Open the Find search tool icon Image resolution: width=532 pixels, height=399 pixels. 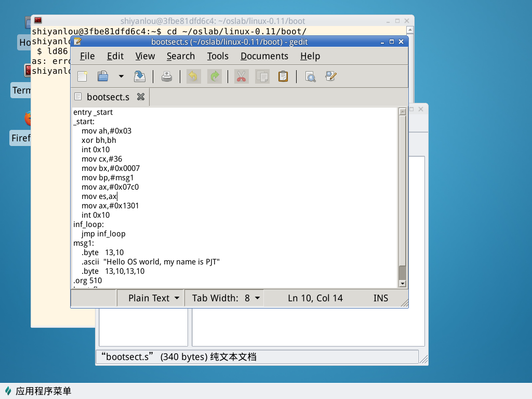(310, 76)
